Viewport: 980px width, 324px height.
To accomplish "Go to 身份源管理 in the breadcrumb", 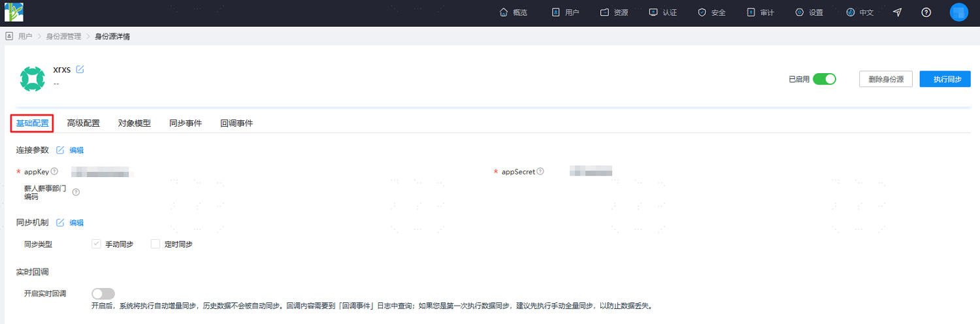I will pos(63,37).
